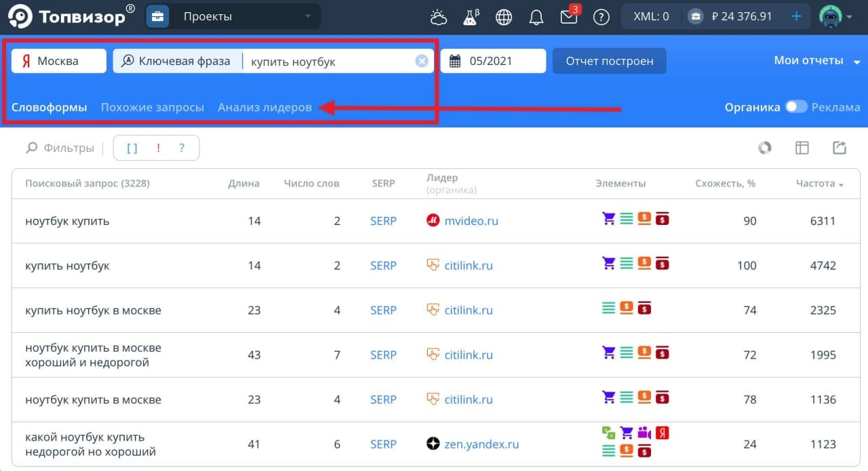Click the wallet balance icon
868x471 pixels.
pos(695,16)
